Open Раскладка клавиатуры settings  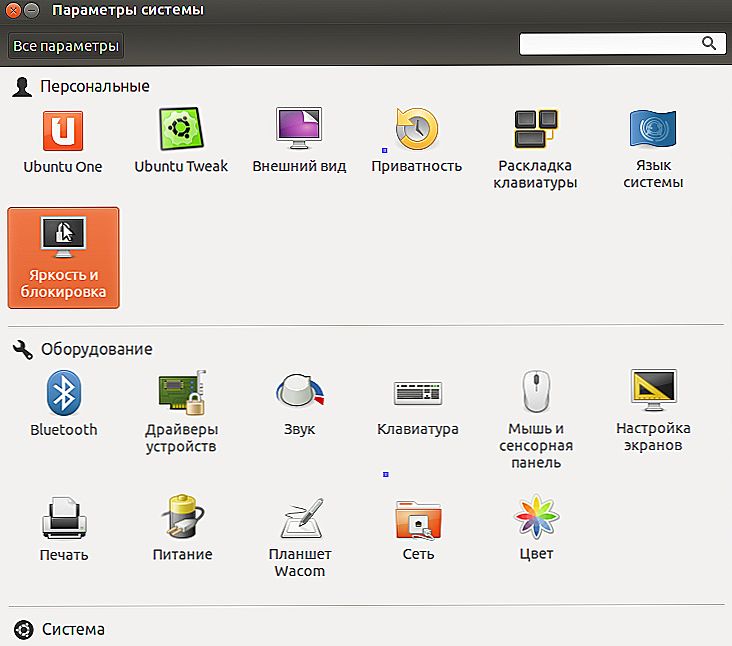(535, 149)
